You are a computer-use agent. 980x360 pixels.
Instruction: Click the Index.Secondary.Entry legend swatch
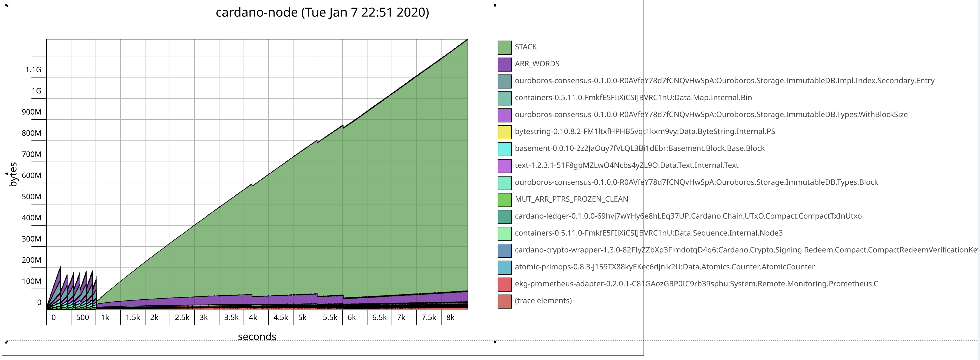point(504,81)
